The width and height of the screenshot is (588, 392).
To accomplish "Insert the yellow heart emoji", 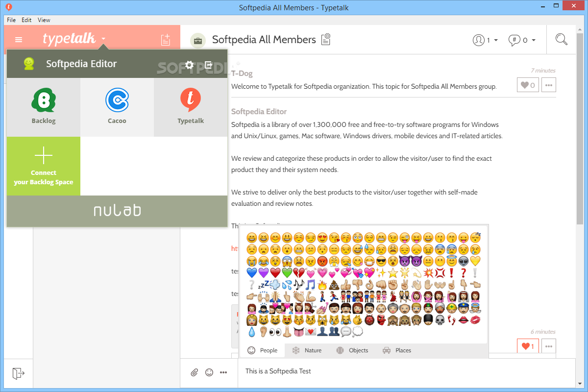I will pyautogui.click(x=475, y=261).
